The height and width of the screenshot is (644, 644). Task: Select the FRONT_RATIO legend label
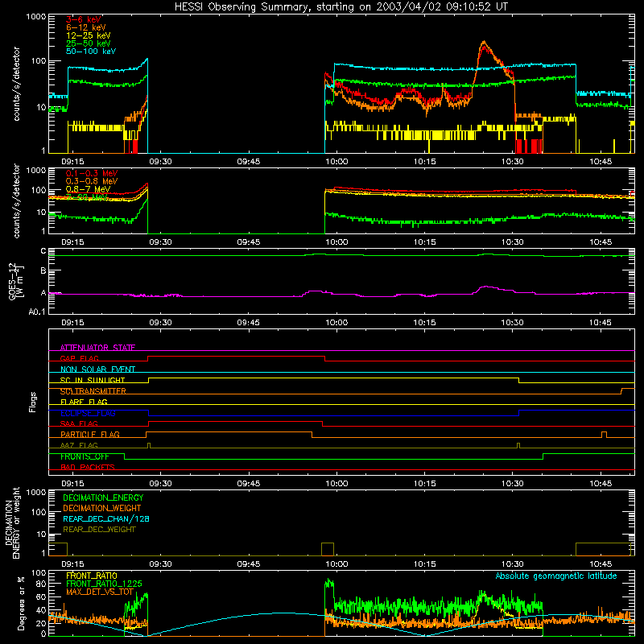[x=92, y=576]
